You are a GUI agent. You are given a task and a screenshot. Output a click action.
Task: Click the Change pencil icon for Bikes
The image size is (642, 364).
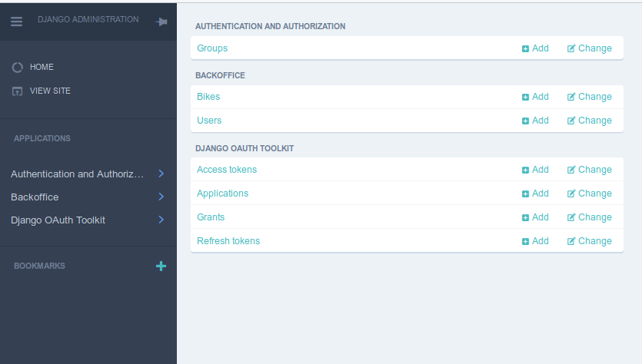(x=571, y=97)
